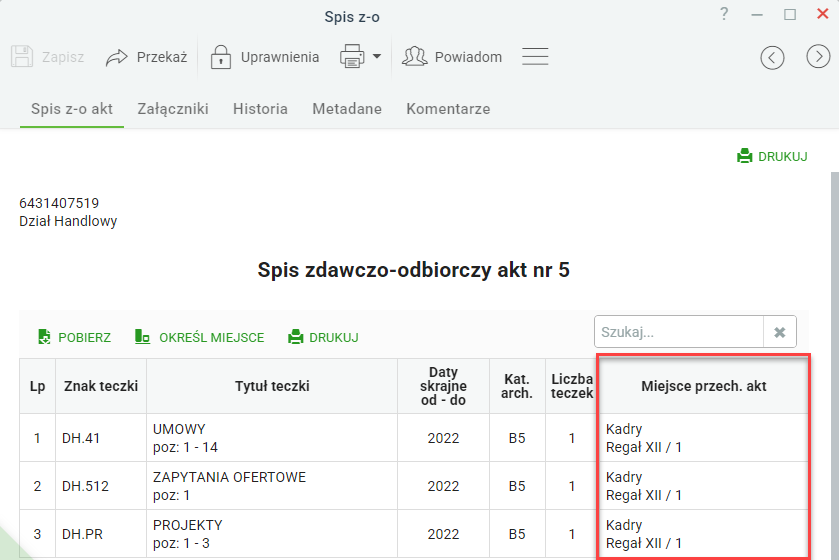Screen dimensions: 839x560
Task: Click the B5 category in the DH.PR row
Action: [x=517, y=534]
